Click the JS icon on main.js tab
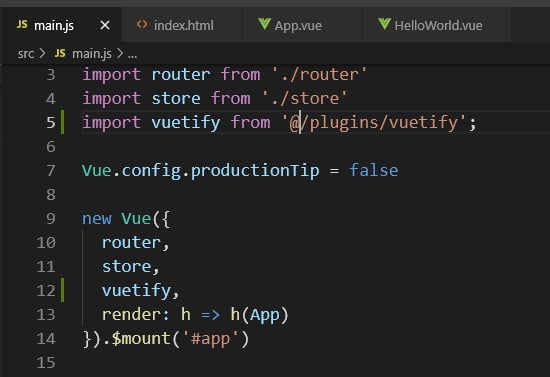Viewport: 550px width, 377px height. pyautogui.click(x=22, y=25)
